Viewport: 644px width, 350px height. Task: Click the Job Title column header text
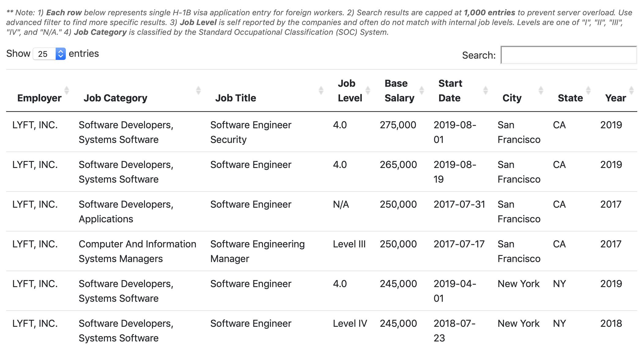(x=235, y=98)
